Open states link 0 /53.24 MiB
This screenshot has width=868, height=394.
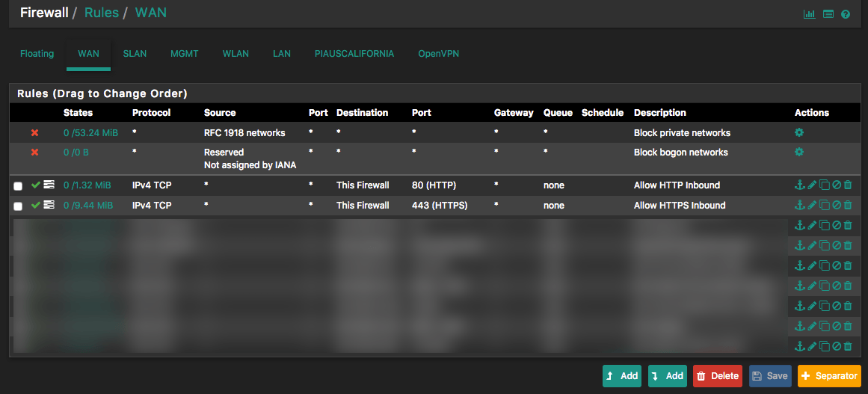point(90,133)
